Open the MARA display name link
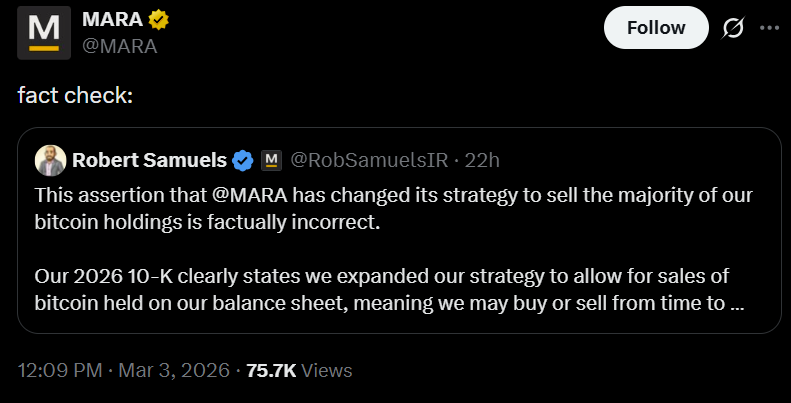 click(x=112, y=19)
